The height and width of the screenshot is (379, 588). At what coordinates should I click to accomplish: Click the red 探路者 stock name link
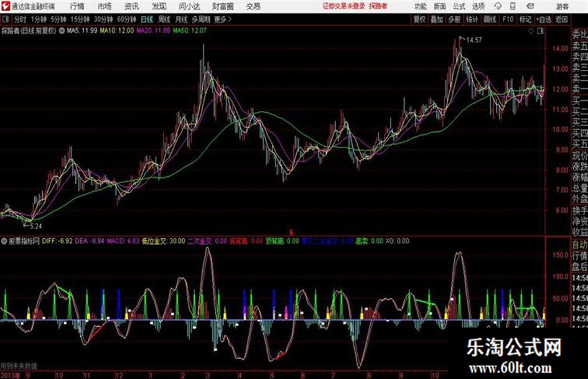pos(378,6)
